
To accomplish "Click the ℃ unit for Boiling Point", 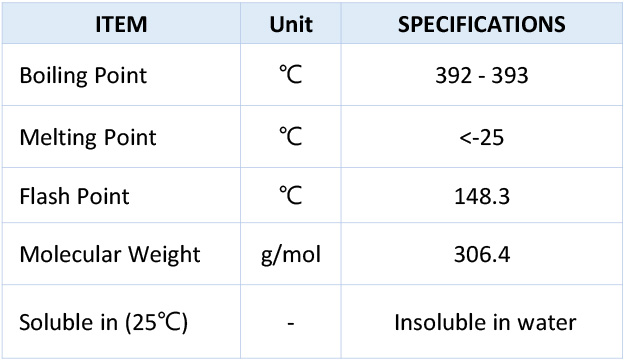I will click(291, 75).
